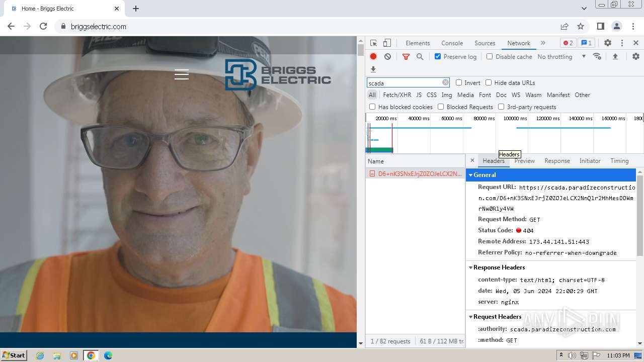The width and height of the screenshot is (644, 362).
Task: Toggle the device toolbar icon
Action: coord(387,43)
